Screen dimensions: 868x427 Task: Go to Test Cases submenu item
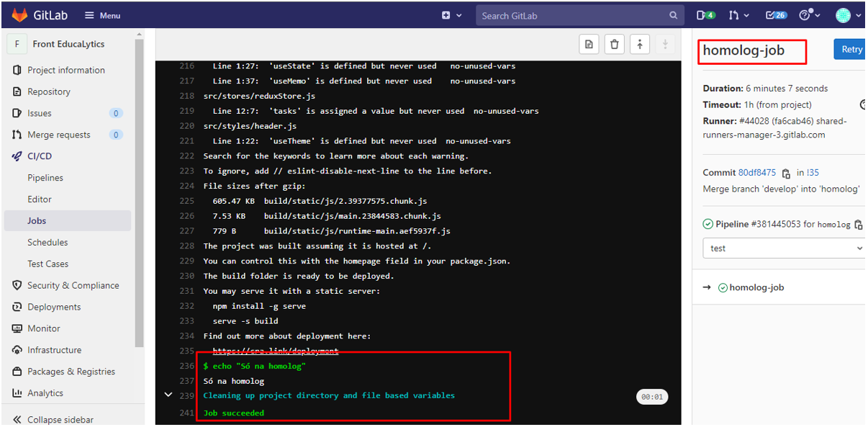[x=48, y=264]
